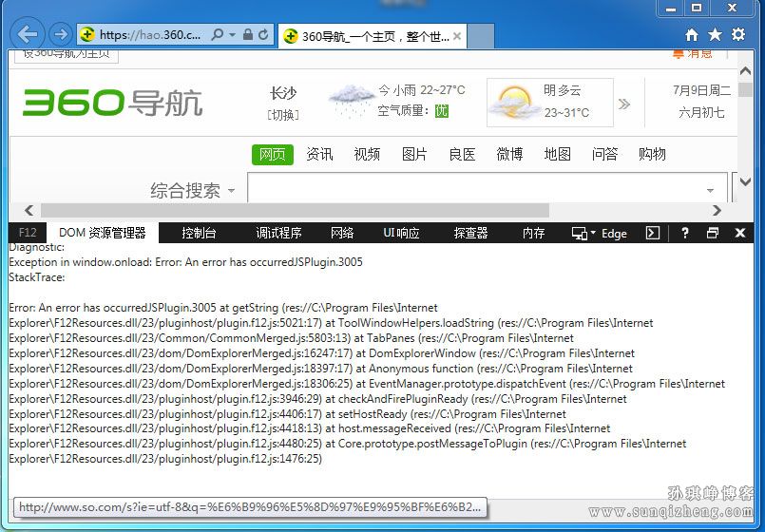Open the Edge document mode dropdown

click(x=599, y=234)
